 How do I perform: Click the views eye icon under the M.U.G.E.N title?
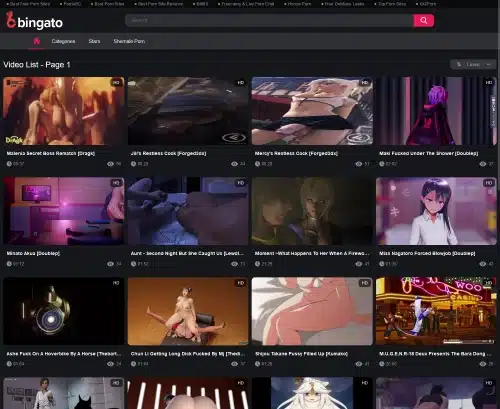483,364
